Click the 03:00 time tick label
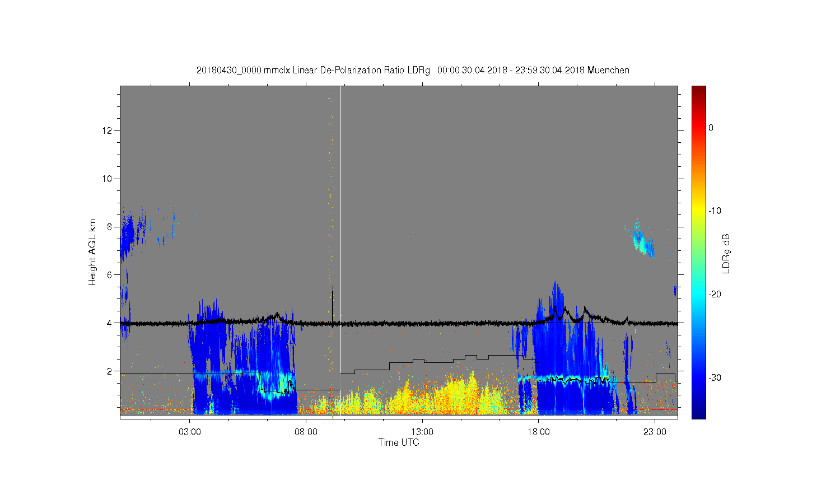The height and width of the screenshot is (504, 840). point(190,432)
